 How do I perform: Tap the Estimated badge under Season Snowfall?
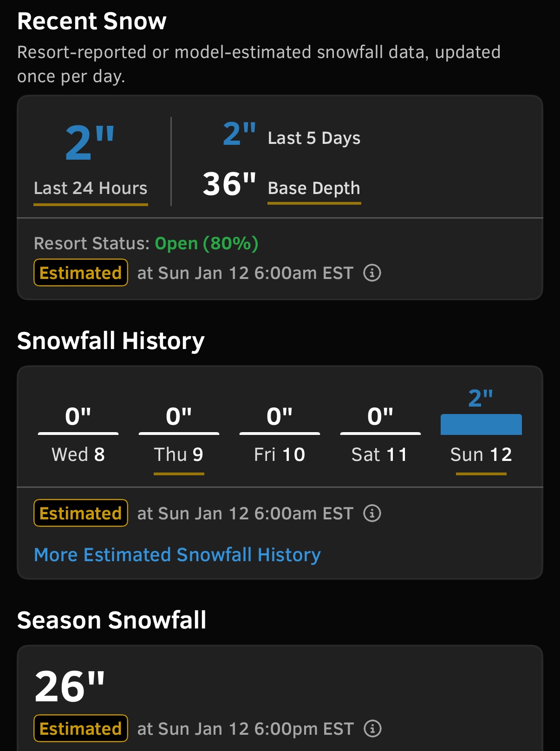tap(81, 729)
